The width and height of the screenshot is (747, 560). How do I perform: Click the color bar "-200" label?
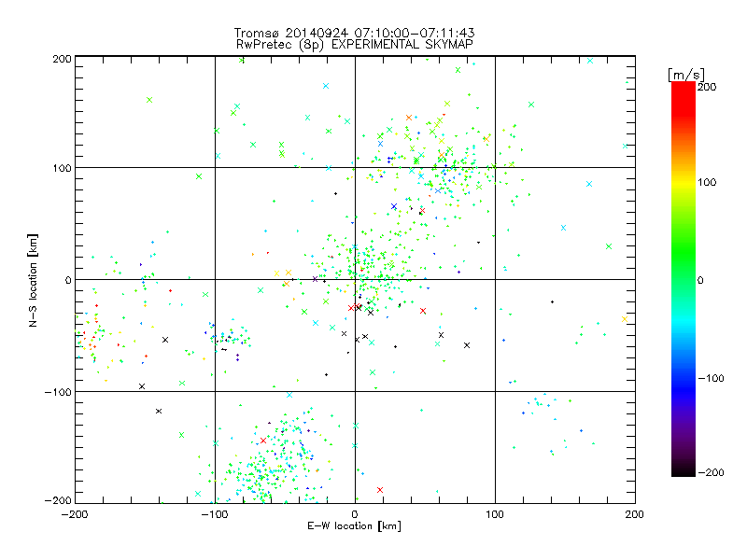[x=711, y=472]
